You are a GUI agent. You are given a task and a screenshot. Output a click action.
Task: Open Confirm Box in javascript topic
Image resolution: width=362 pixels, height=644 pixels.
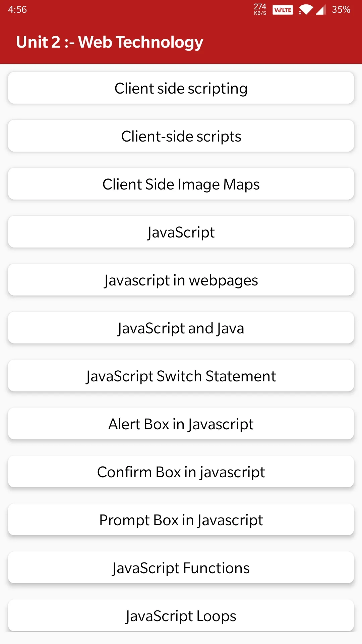(181, 472)
